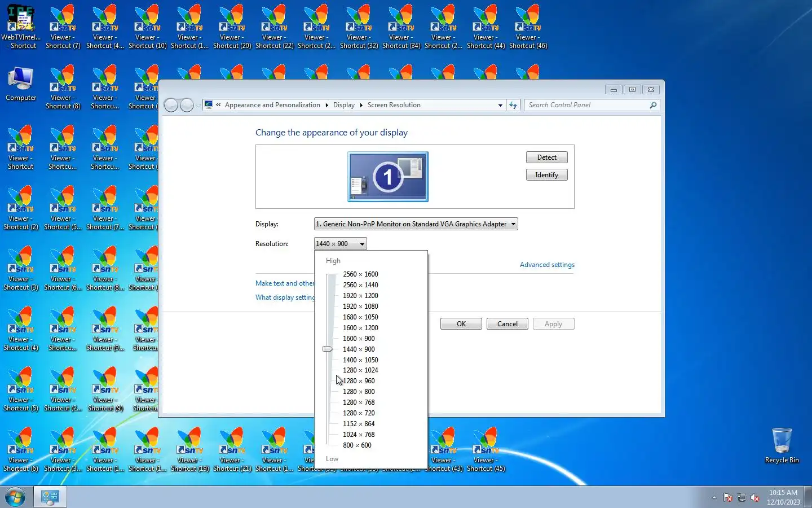This screenshot has height=508, width=812.
Task: Click in the Search Control Panel field
Action: 592,105
